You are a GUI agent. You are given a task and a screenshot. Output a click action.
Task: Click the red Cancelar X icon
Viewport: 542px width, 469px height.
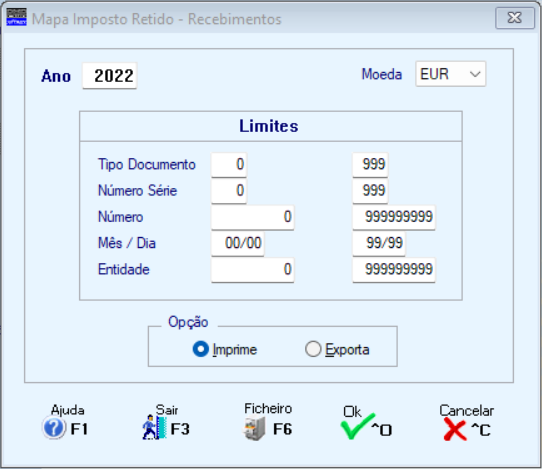point(455,429)
